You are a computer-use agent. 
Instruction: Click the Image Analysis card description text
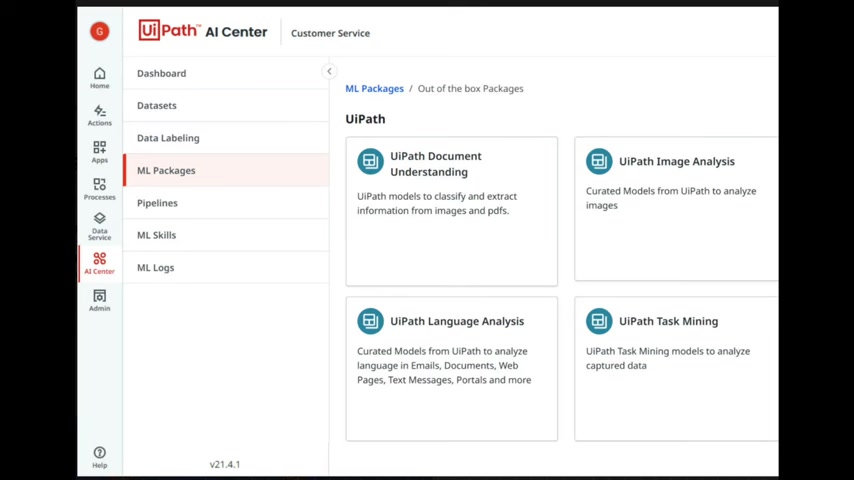pos(671,198)
